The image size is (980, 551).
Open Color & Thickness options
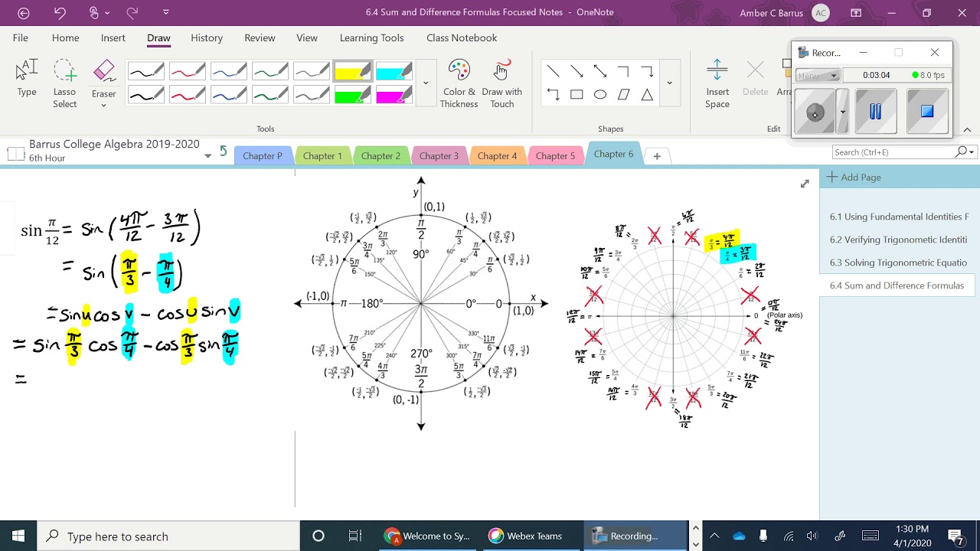click(x=459, y=84)
